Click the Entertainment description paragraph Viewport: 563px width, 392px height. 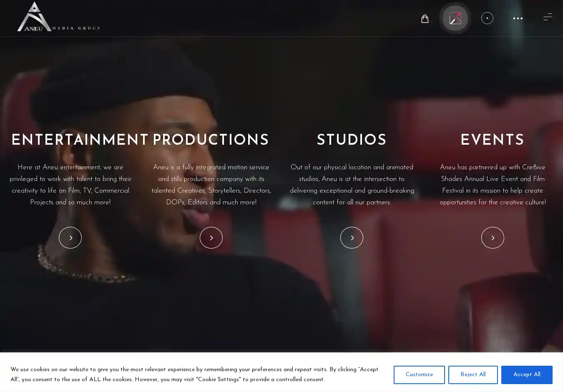[70, 185]
